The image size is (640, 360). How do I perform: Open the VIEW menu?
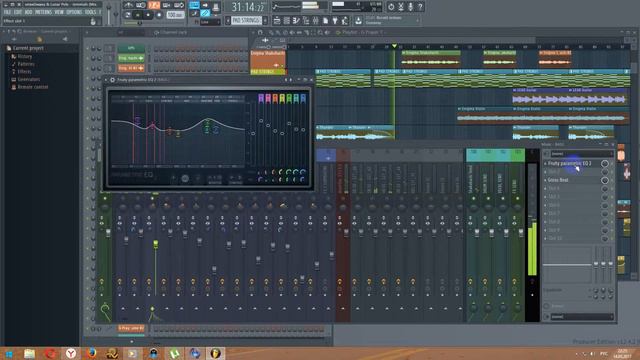59,12
